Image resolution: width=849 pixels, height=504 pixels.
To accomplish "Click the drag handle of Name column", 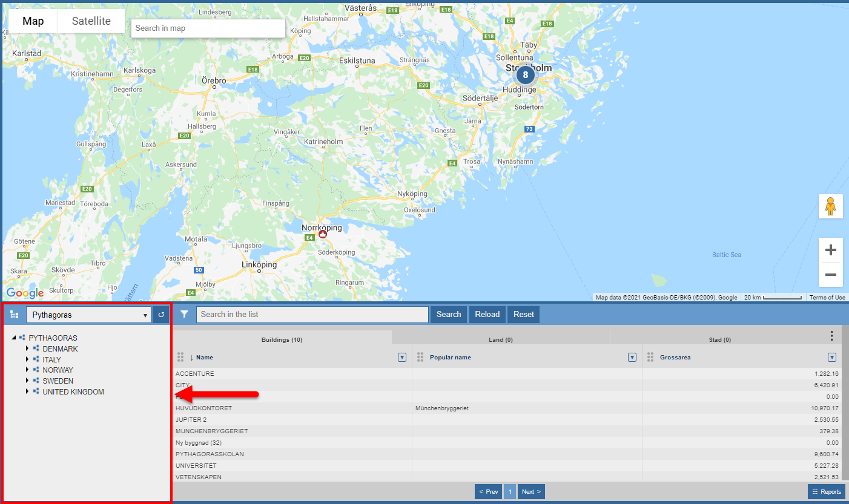I will pyautogui.click(x=180, y=357).
